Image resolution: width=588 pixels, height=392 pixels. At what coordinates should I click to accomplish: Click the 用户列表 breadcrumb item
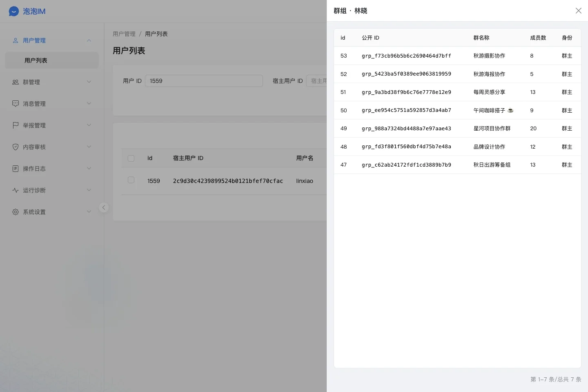click(x=156, y=34)
